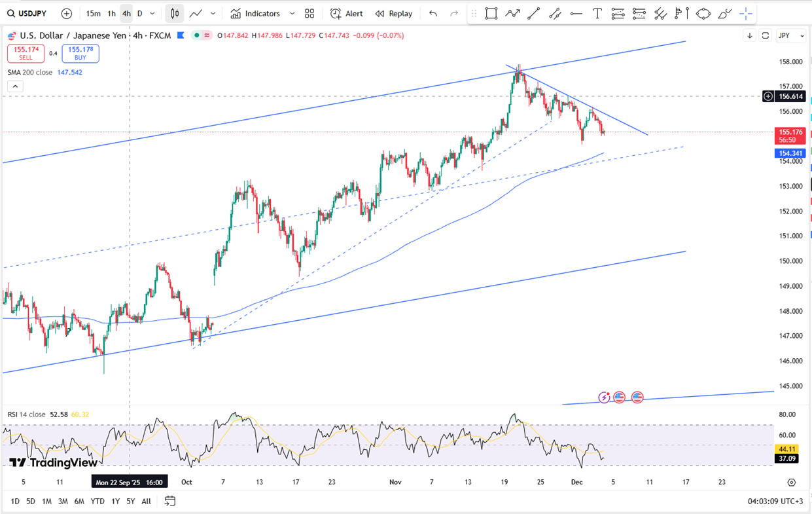Select the trend line tool

tap(533, 14)
